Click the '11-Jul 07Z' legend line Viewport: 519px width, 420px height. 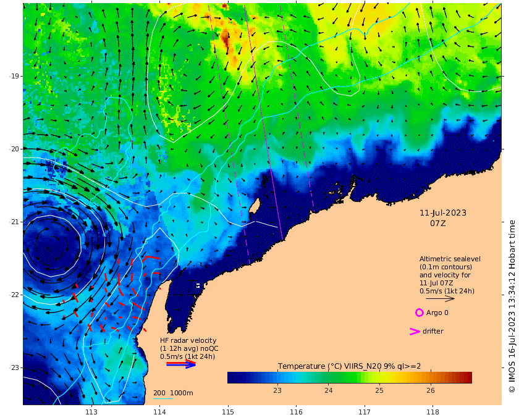[x=436, y=283]
